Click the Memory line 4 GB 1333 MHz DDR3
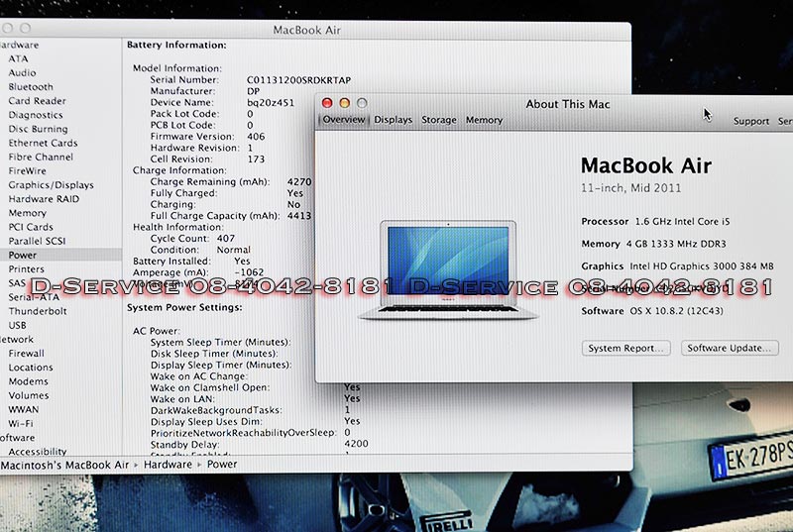 click(x=653, y=244)
